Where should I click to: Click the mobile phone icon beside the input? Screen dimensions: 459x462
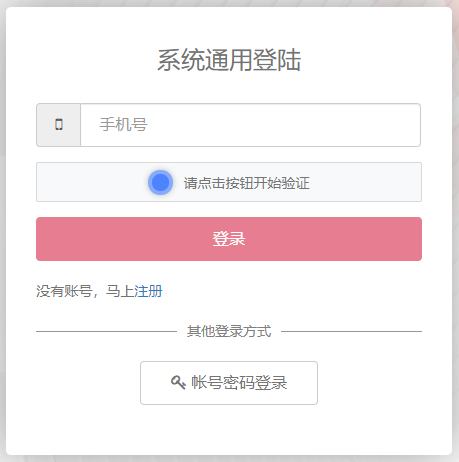59,125
